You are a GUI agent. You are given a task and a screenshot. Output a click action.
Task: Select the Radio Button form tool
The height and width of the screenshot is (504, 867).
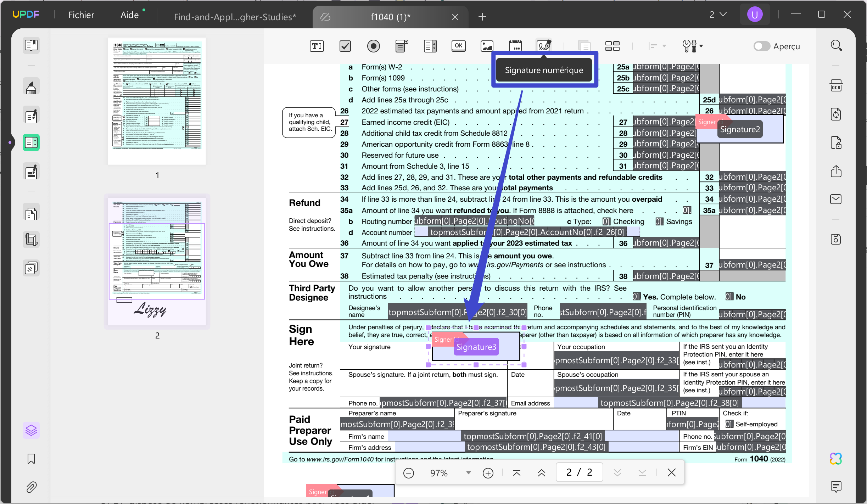373,46
